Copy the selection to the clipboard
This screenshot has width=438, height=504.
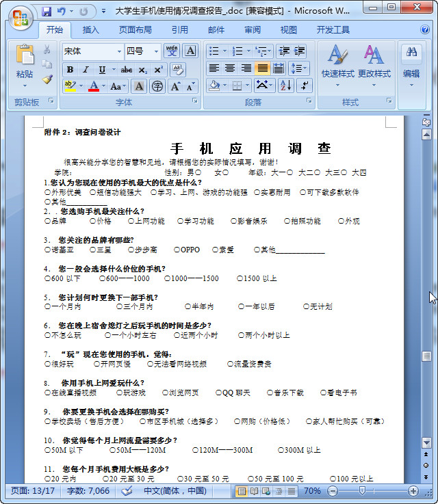tap(47, 64)
